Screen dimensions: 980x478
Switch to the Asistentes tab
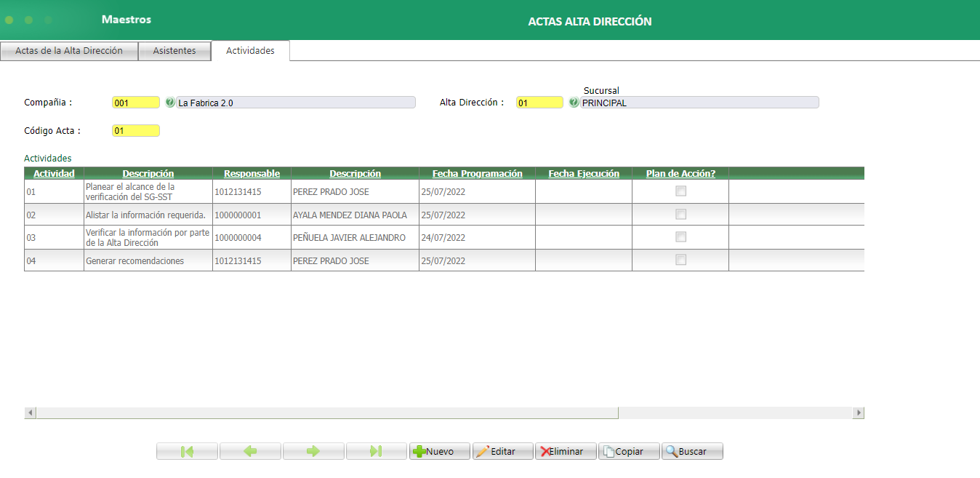174,51
